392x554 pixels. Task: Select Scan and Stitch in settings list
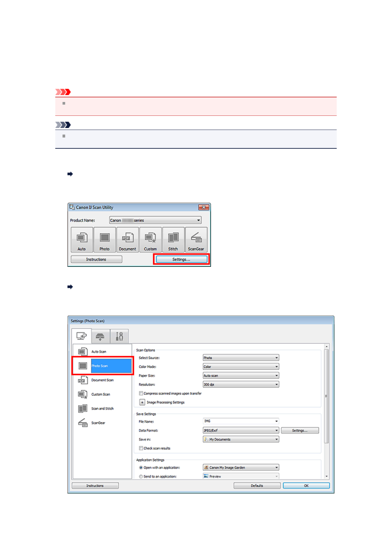pyautogui.click(x=102, y=409)
